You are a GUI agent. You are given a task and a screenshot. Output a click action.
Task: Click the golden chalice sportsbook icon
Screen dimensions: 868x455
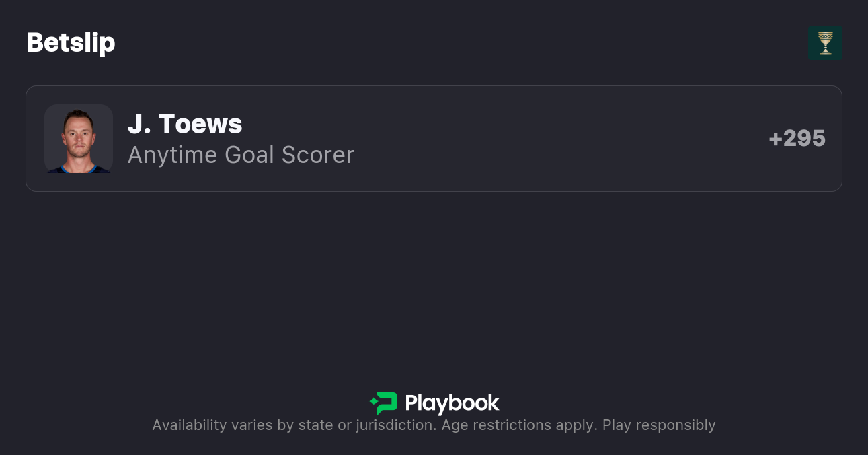coord(825,42)
